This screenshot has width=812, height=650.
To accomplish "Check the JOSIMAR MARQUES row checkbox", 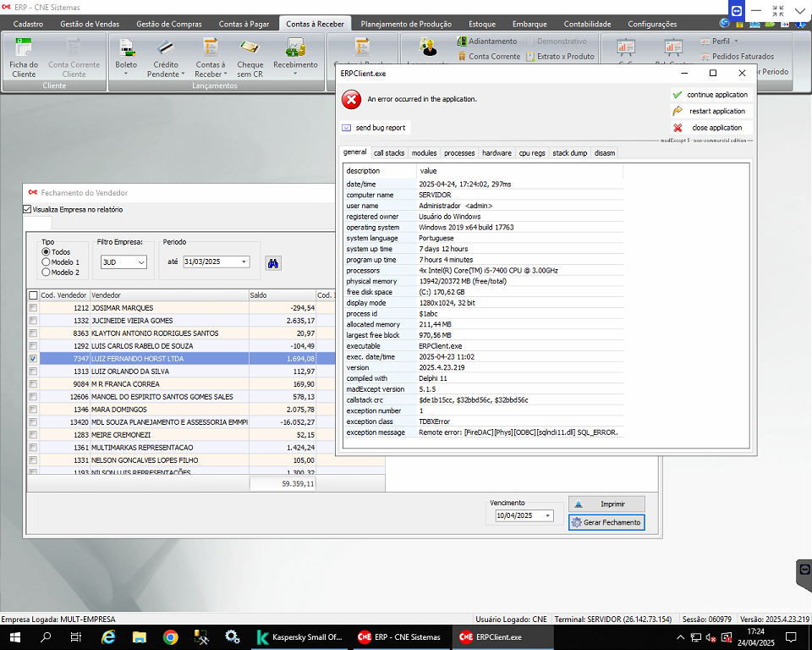I will 34,308.
